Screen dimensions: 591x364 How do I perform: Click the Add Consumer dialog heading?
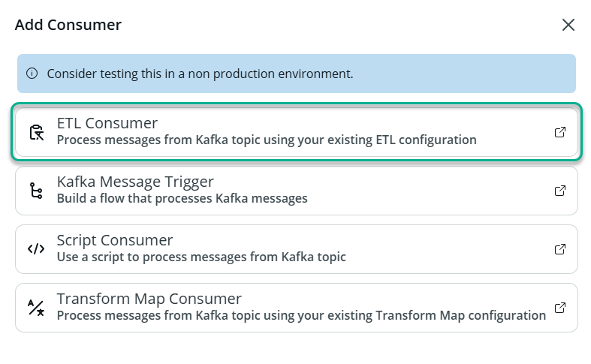pos(68,25)
